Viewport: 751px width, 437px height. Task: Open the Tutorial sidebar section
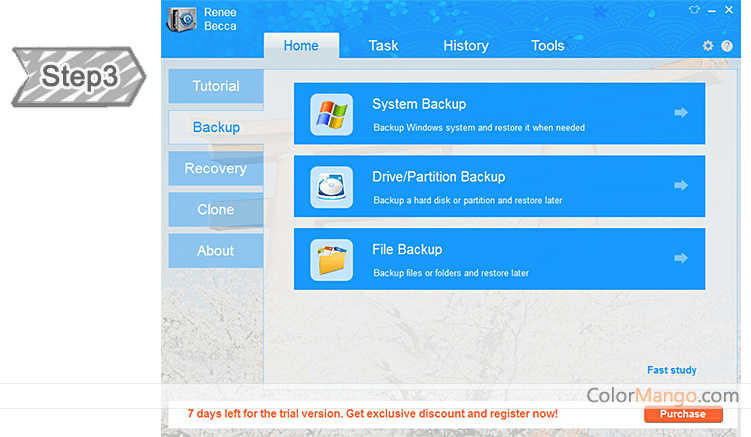(x=216, y=86)
